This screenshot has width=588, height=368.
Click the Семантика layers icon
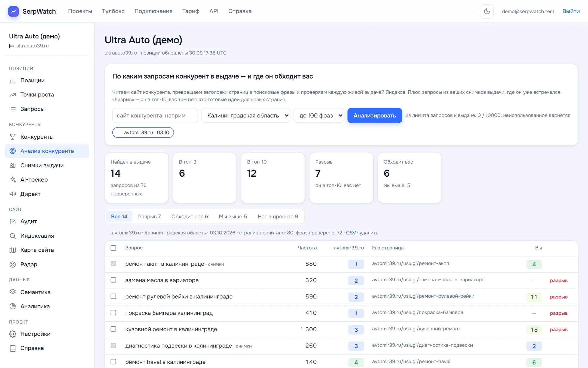click(13, 292)
